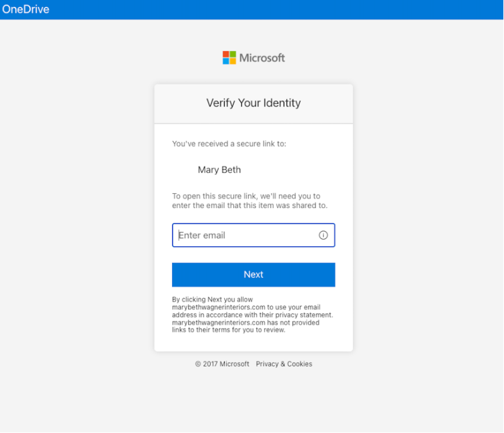The width and height of the screenshot is (504, 433).
Task: Open the Privacy & Cookies link
Action: 284,364
